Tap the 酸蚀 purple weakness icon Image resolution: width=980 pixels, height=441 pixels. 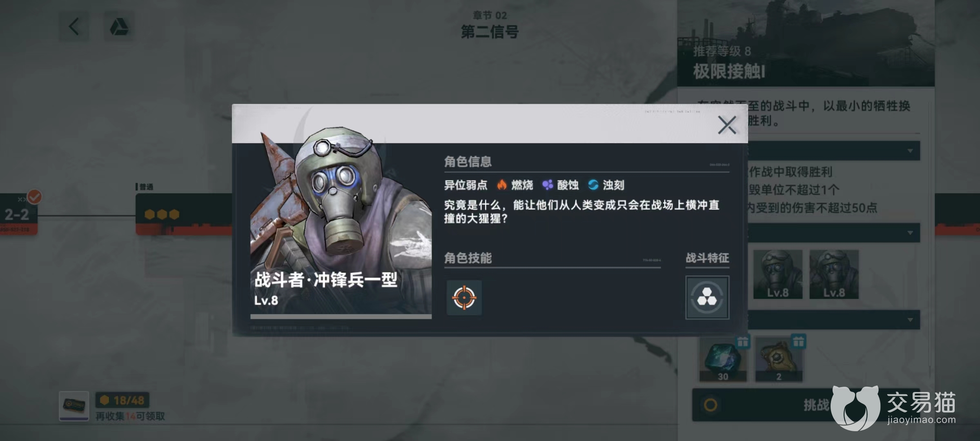tap(548, 185)
